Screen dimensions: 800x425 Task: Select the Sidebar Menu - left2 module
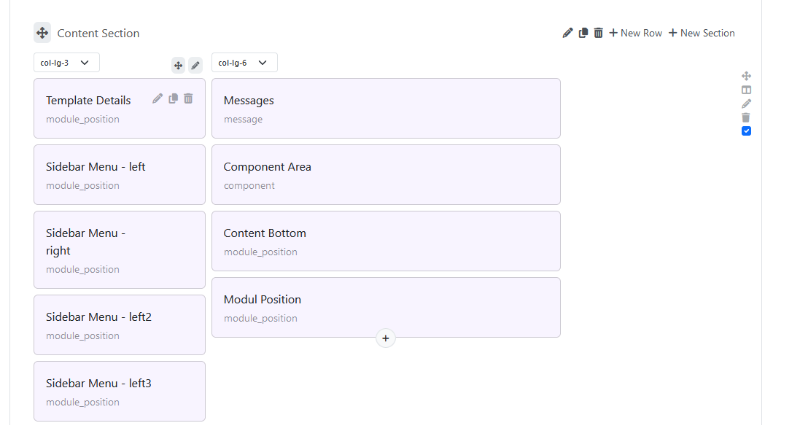[119, 324]
